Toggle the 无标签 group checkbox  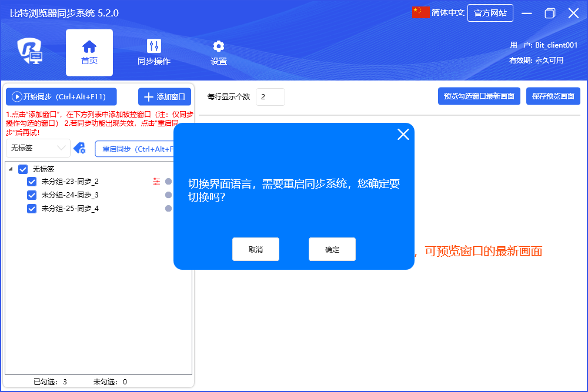23,169
